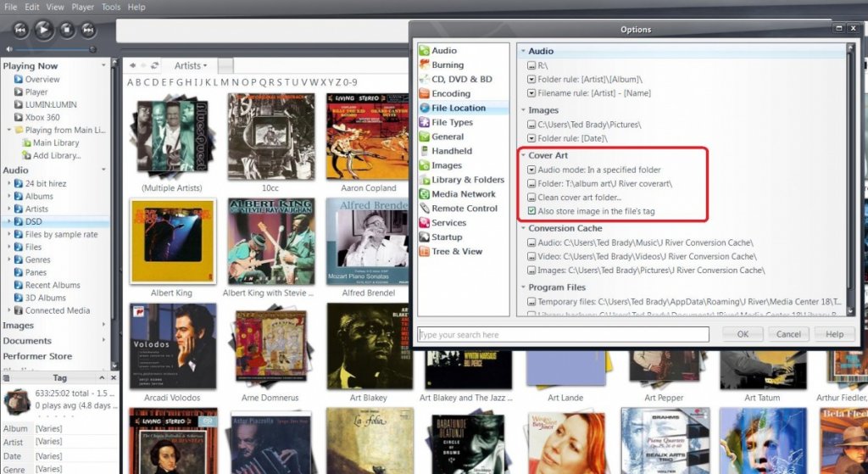Open Media Network options
Viewport: 868px width, 474px height.
pos(464,194)
